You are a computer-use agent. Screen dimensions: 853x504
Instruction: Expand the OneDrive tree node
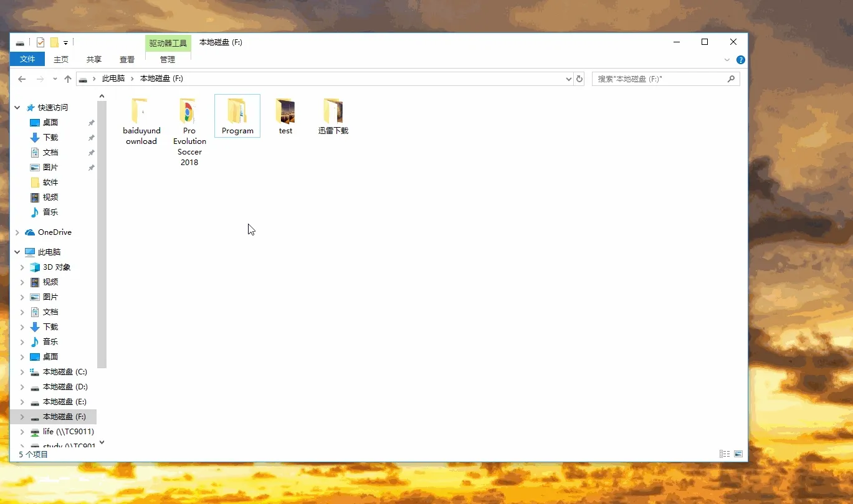(17, 232)
